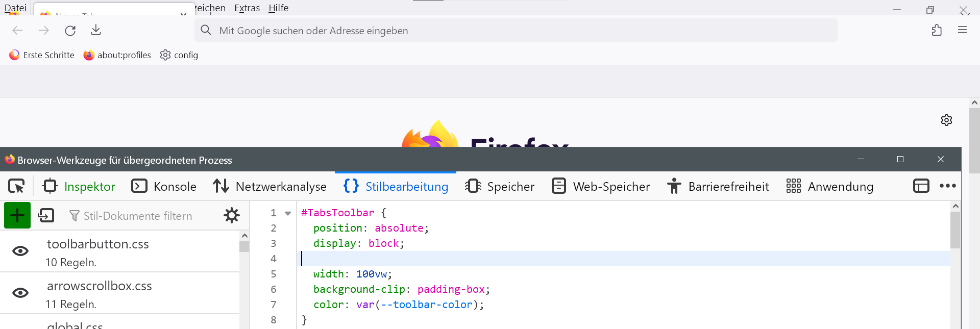
Task: Click the 'display: block;' code line
Action: [359, 243]
